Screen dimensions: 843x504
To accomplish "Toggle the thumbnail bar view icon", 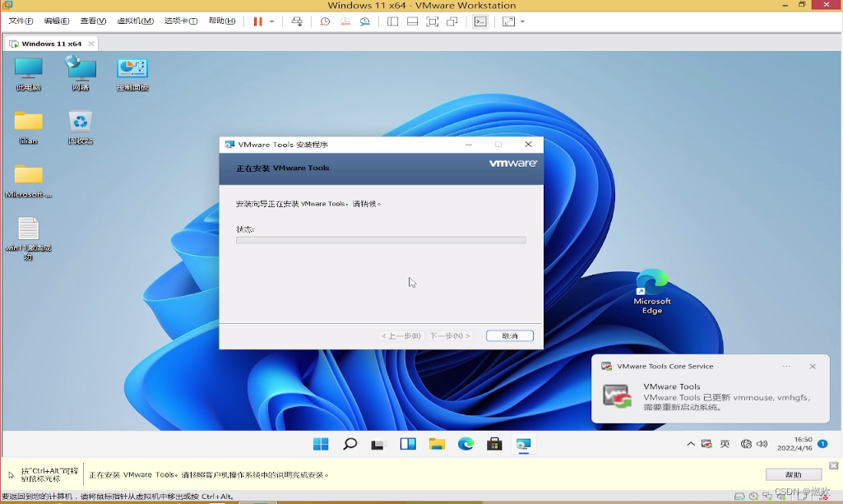I will tap(412, 21).
